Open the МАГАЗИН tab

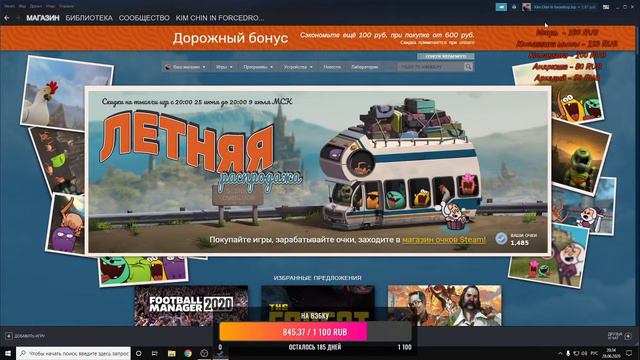coord(43,18)
